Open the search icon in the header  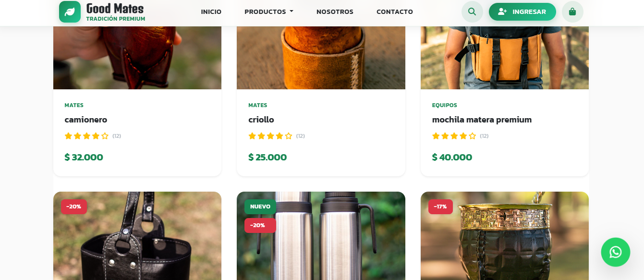tap(472, 11)
